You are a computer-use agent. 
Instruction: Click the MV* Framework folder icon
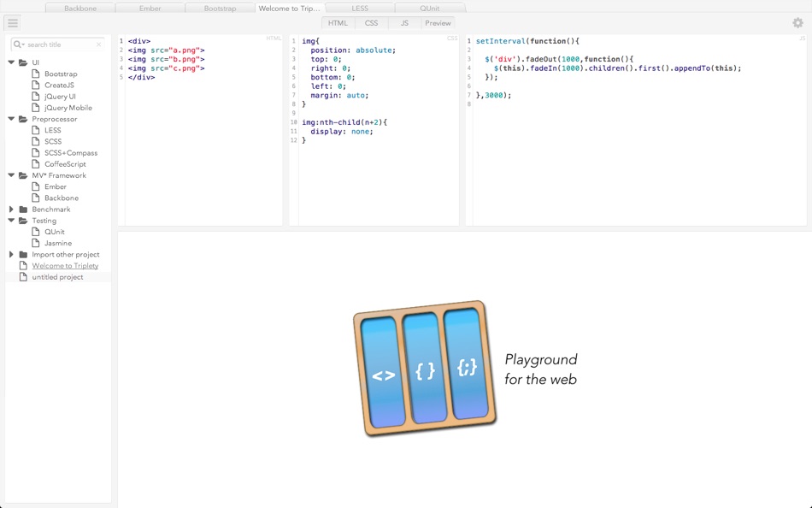(23, 175)
